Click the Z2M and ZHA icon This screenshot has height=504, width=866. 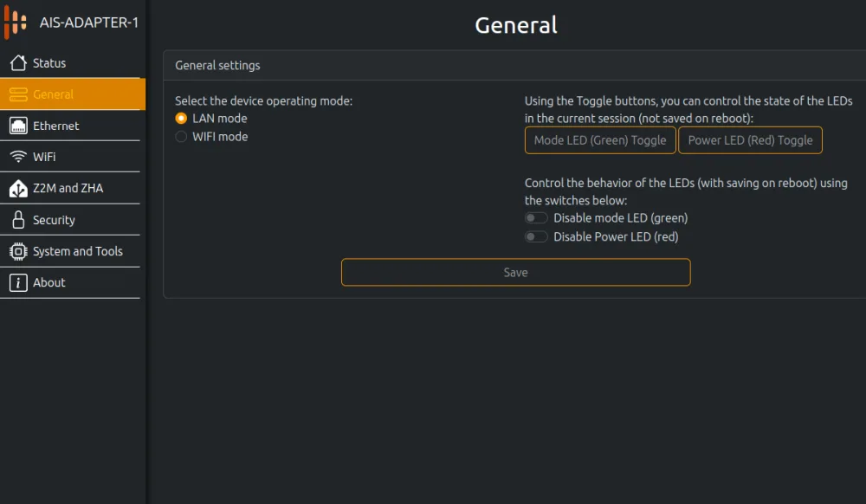pos(18,188)
